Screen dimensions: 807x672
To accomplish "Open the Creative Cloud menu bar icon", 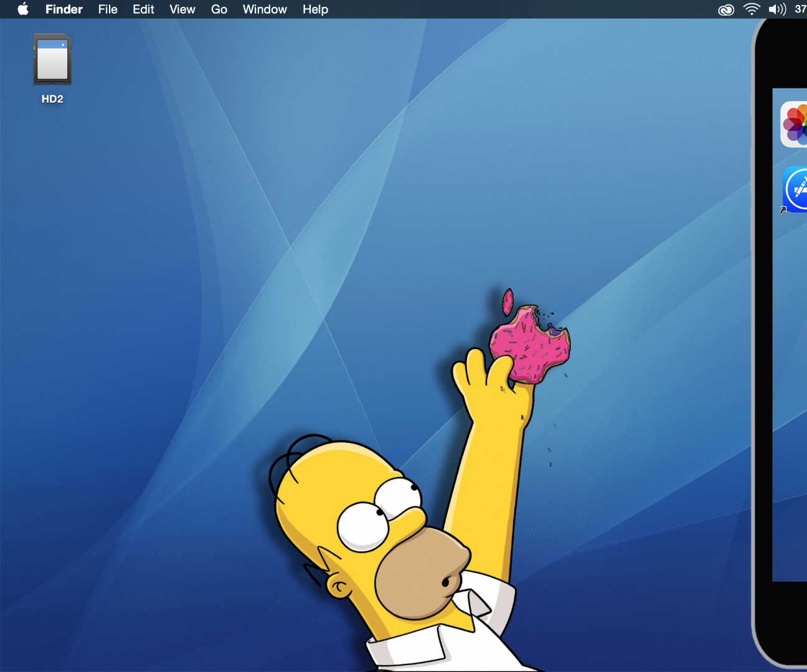I will point(726,9).
